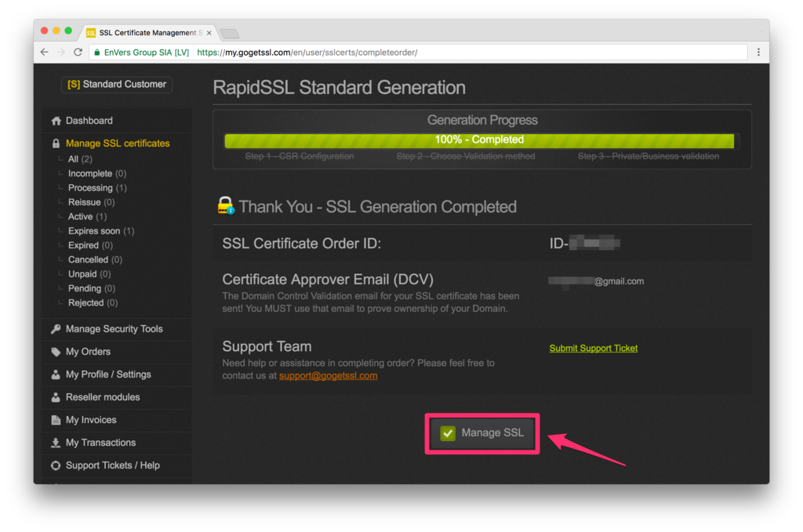
Task: Show Active (1) certificates
Action: [88, 216]
